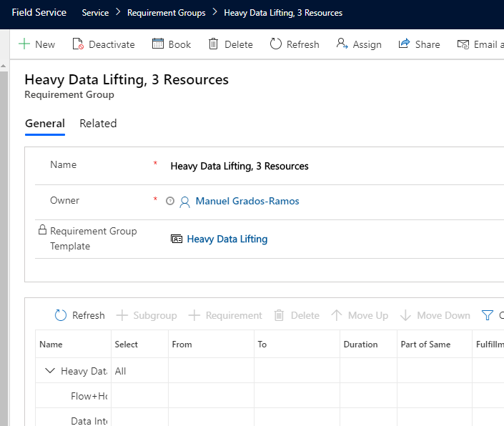Click the To column header
Screen dimensions: 504x426
click(297, 344)
